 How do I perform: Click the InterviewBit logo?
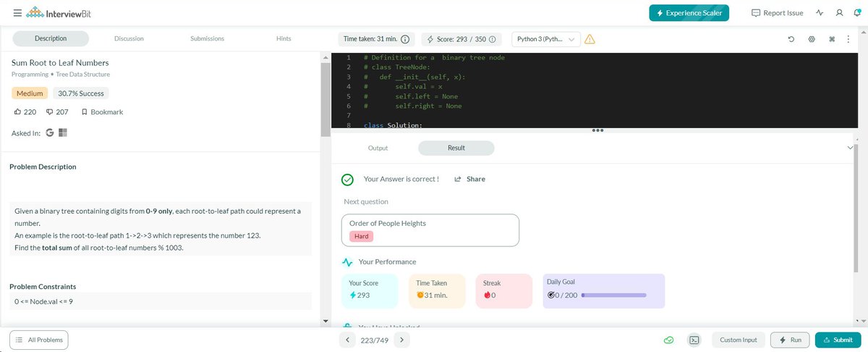pyautogui.click(x=59, y=13)
